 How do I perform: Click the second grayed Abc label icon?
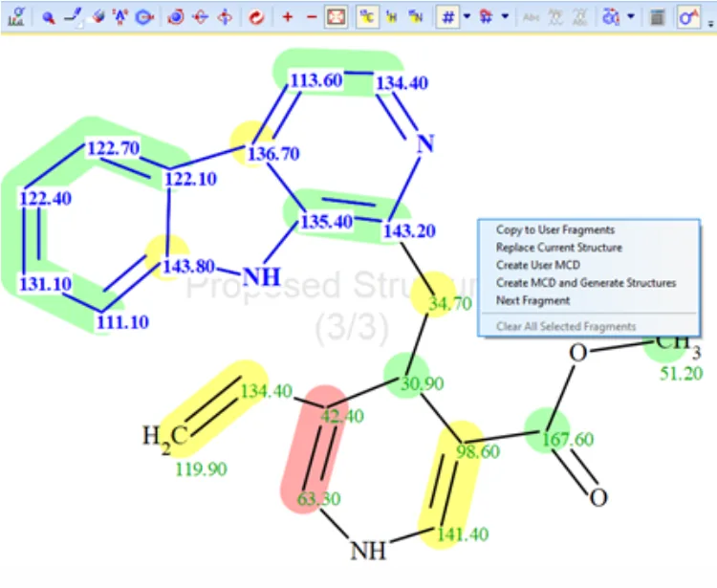click(555, 17)
